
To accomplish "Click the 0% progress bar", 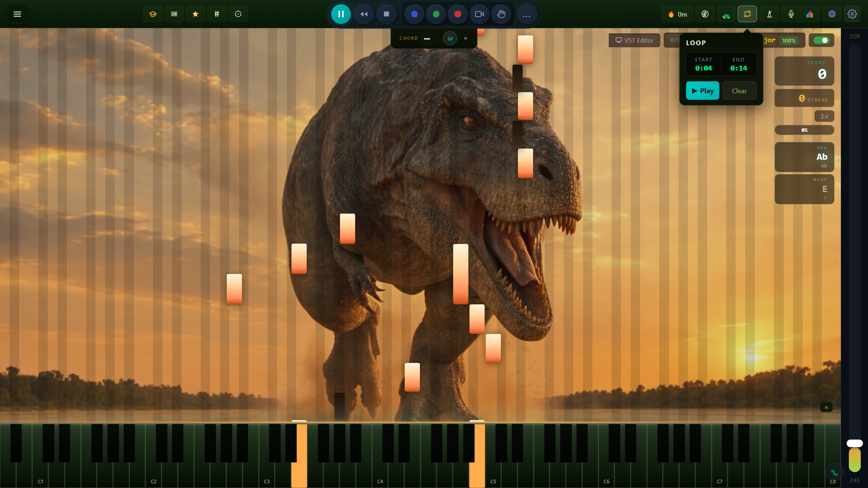I will click(804, 130).
